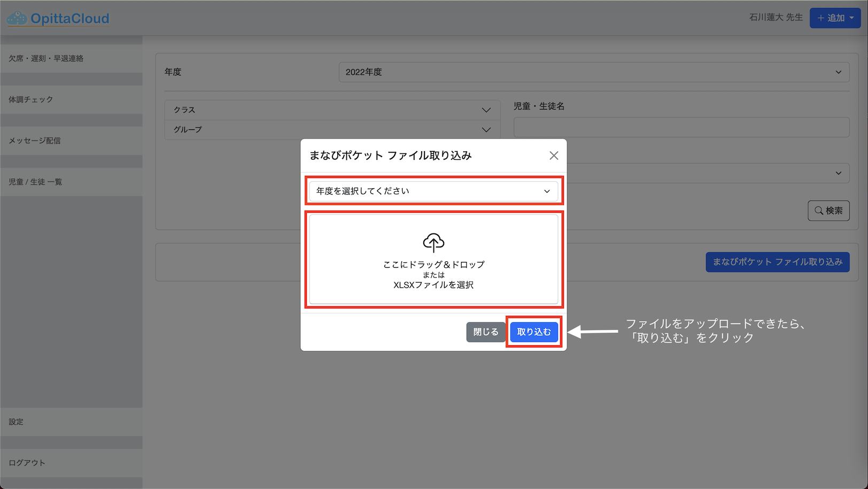868x489 pixels.
Task: Open メッセージ配信 in the sidebar
Action: (72, 141)
